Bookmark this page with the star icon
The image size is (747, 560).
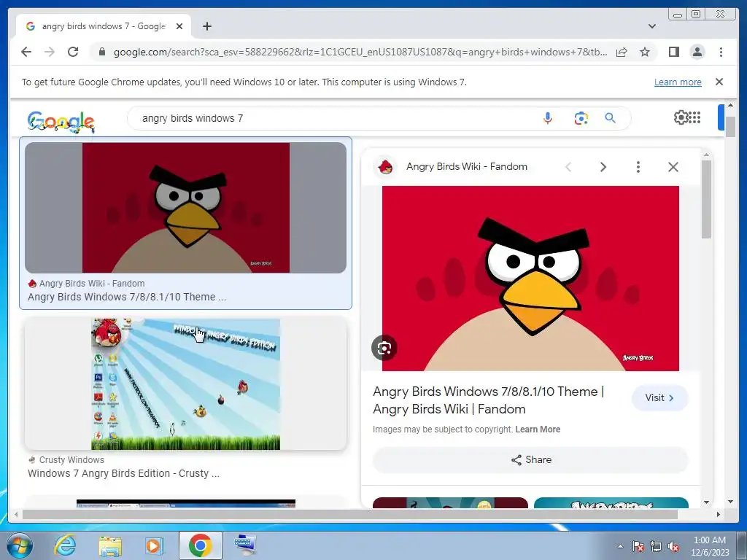(645, 52)
